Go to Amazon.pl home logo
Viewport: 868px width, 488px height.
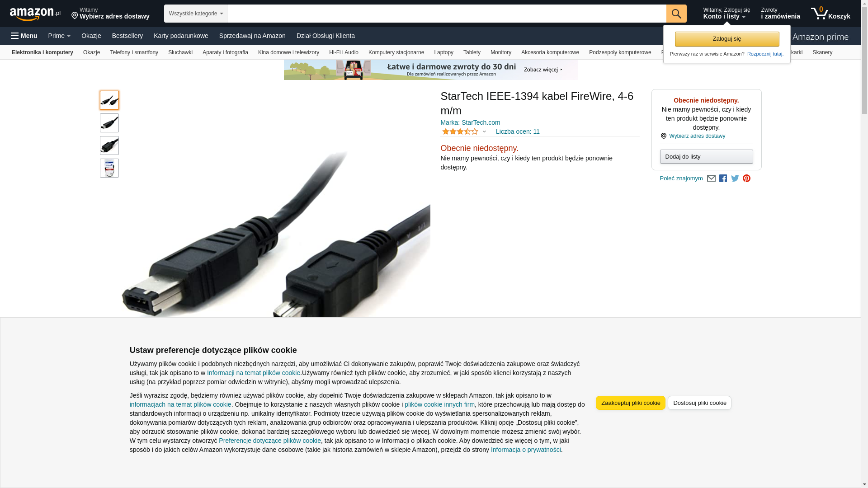[35, 14]
